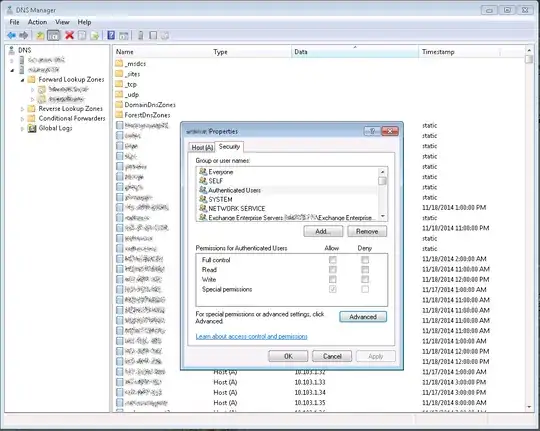Check Allow for Write permission
The height and width of the screenshot is (431, 540).
click(x=333, y=279)
